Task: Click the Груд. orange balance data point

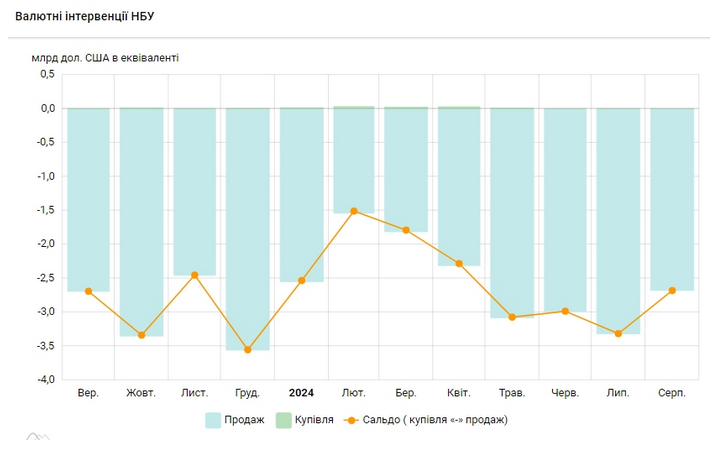Action: click(x=247, y=350)
